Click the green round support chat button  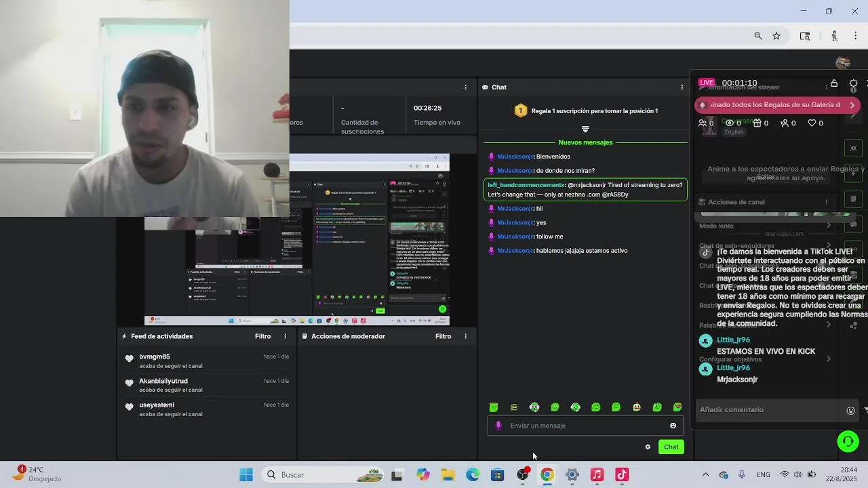click(x=848, y=441)
